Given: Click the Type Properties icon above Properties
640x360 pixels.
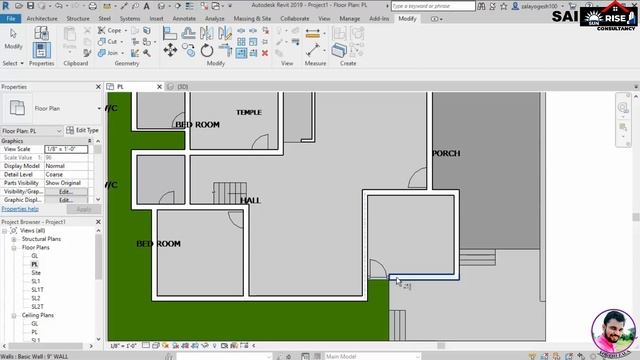Looking at the screenshot, I should [41, 33].
